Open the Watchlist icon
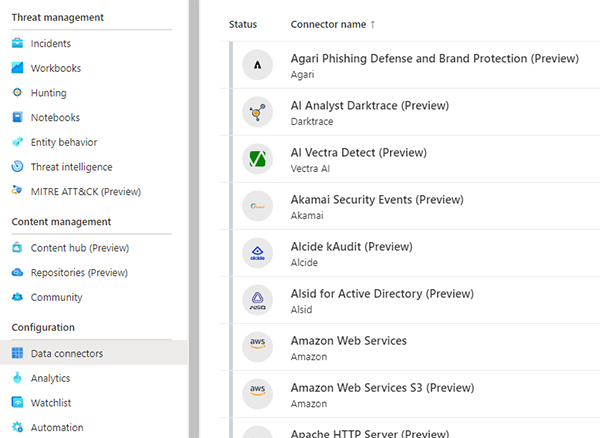This screenshot has height=438, width=600. pos(17,402)
